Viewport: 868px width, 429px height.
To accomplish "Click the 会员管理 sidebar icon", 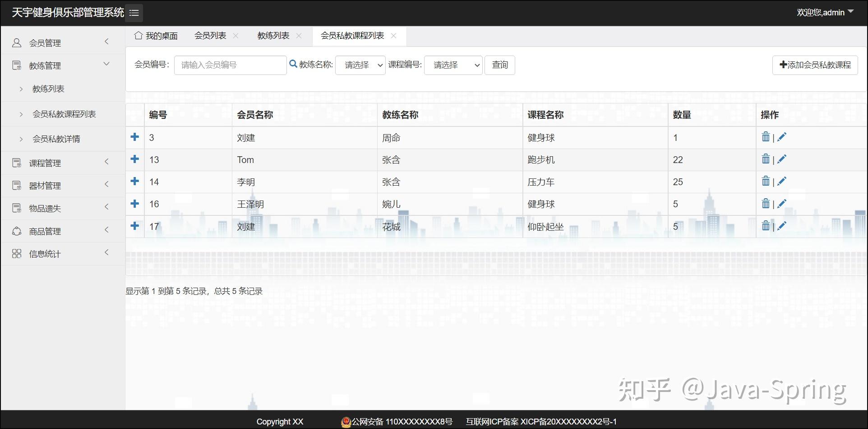I will [17, 42].
